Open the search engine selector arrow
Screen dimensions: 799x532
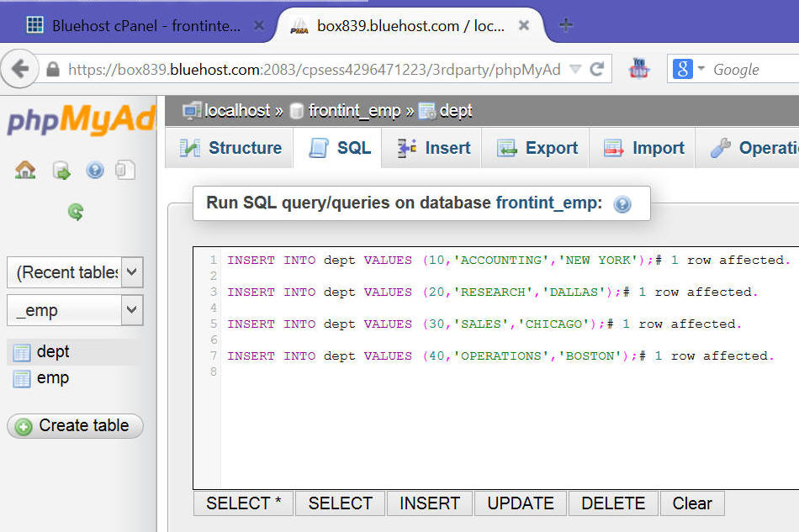pyautogui.click(x=701, y=68)
